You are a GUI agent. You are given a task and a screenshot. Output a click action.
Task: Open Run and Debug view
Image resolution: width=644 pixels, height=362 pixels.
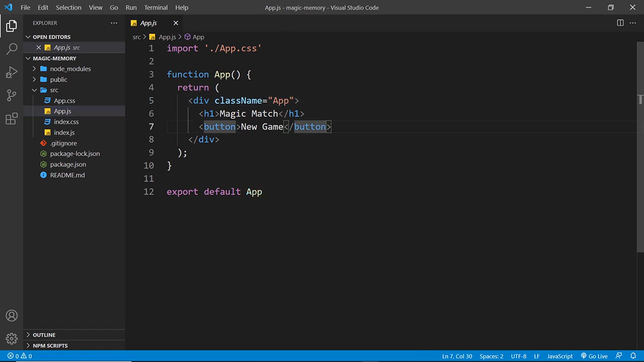[11, 72]
